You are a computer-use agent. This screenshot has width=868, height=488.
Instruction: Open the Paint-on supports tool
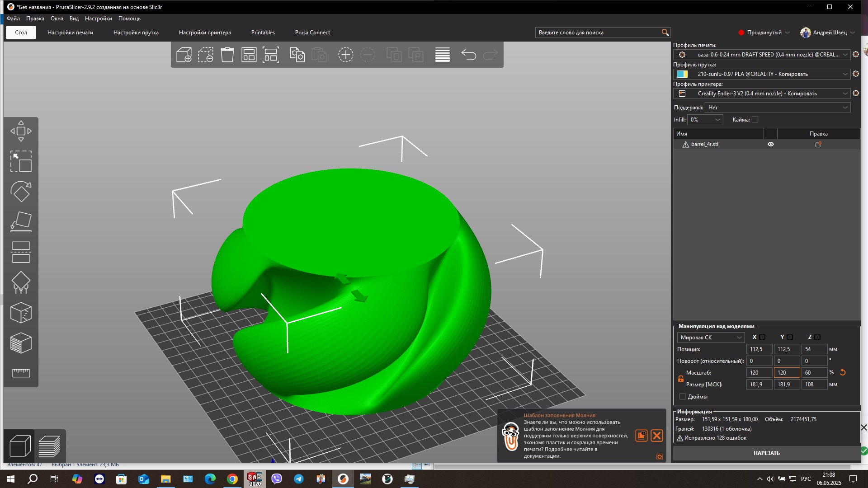click(x=21, y=282)
